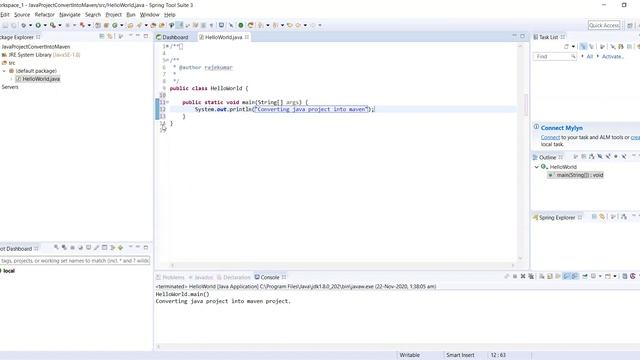Viewport: 640px width, 360px height.
Task: Switch to the Javadoc tab
Action: coord(200,277)
